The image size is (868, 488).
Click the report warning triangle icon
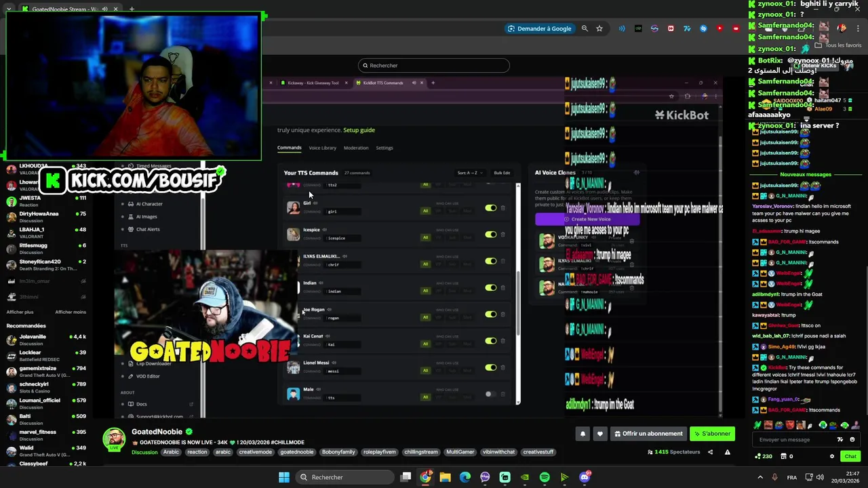[x=728, y=452]
